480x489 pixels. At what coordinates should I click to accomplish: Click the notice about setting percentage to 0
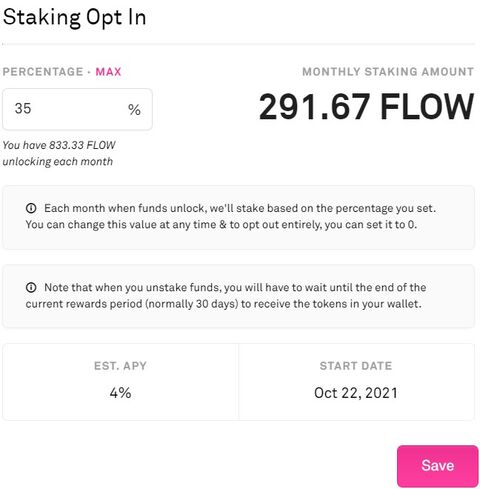tap(238, 217)
